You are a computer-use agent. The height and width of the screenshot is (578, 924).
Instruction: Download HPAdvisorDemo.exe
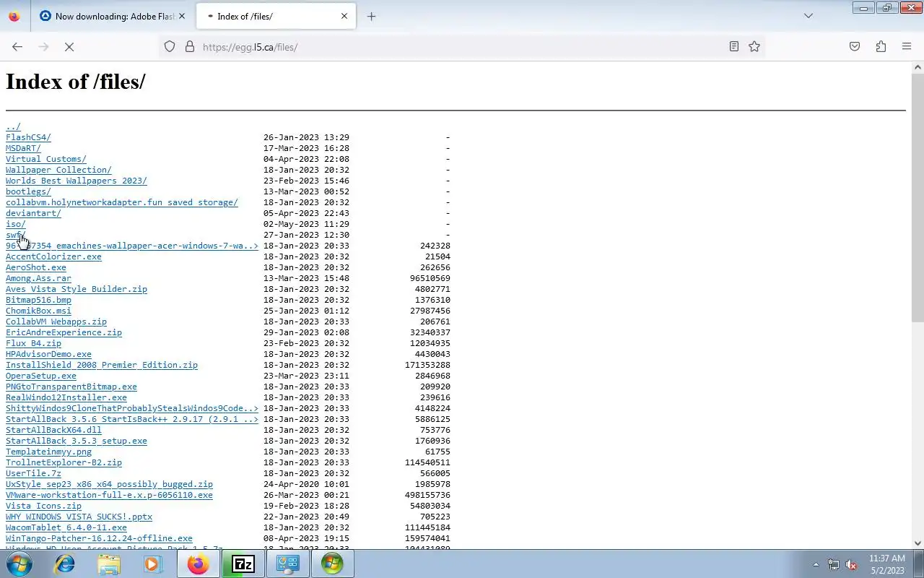pos(48,354)
